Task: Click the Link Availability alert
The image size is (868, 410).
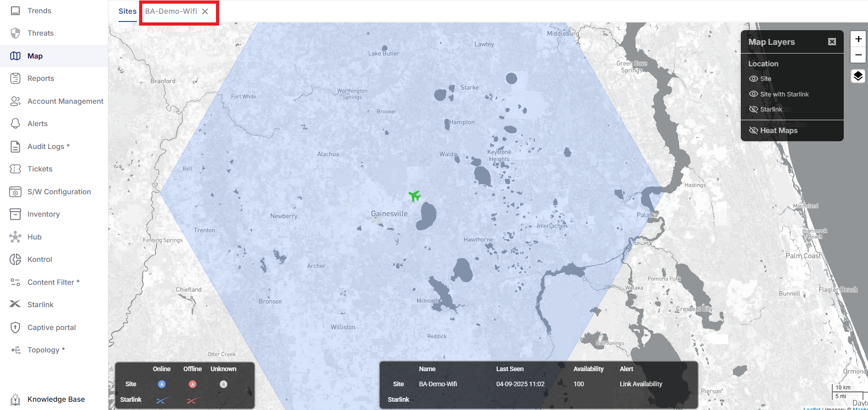Action: (x=641, y=384)
